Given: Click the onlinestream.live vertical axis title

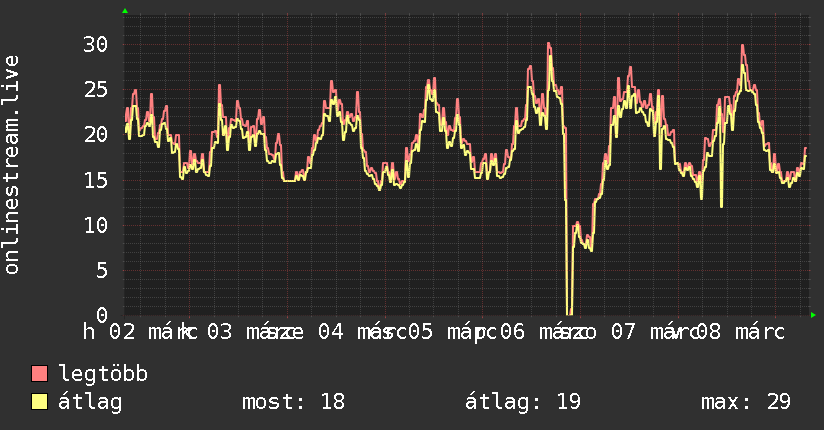Looking at the screenshot, I should pos(11,165).
